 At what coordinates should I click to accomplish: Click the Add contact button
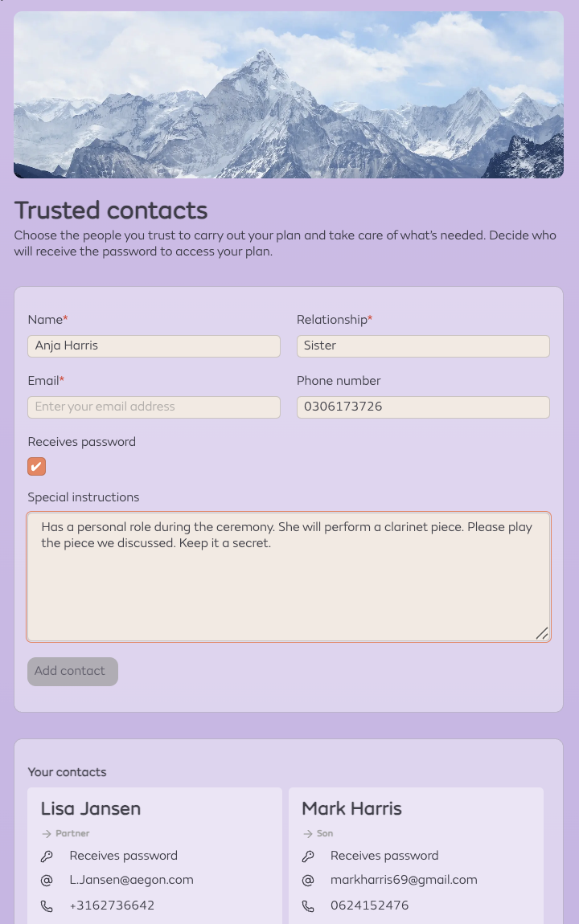coord(72,671)
